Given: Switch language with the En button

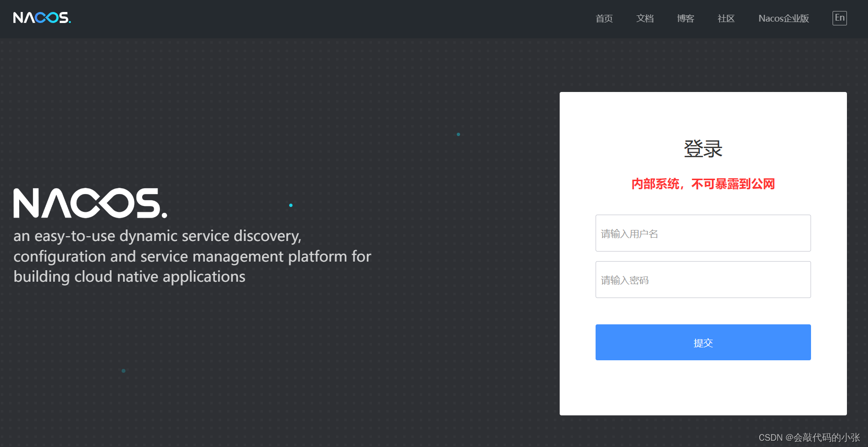Looking at the screenshot, I should (840, 18).
